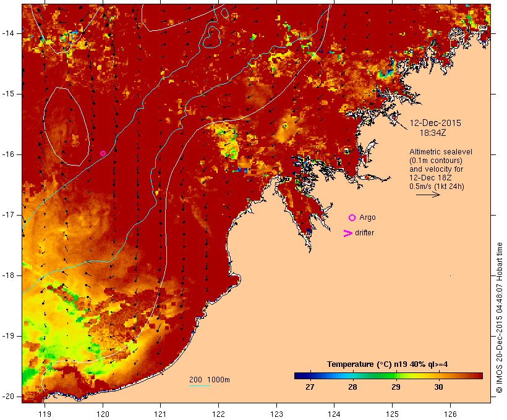Click the '0.5m/s (1kt 24h)' text
The height and width of the screenshot is (420, 507).
[x=437, y=187]
